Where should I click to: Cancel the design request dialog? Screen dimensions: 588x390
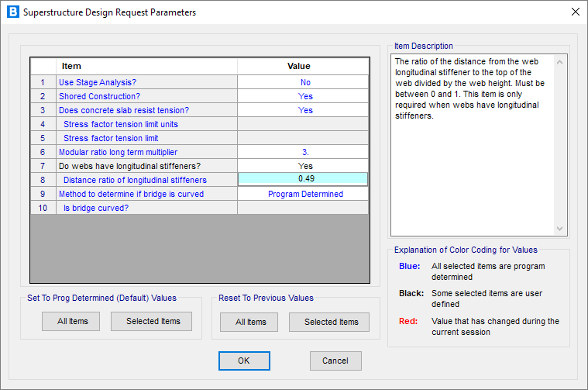pos(335,361)
